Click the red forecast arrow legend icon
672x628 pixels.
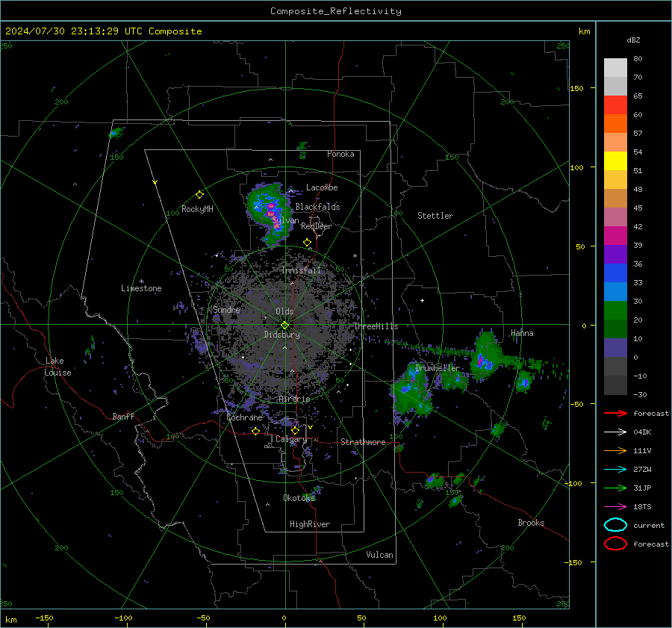tap(615, 413)
